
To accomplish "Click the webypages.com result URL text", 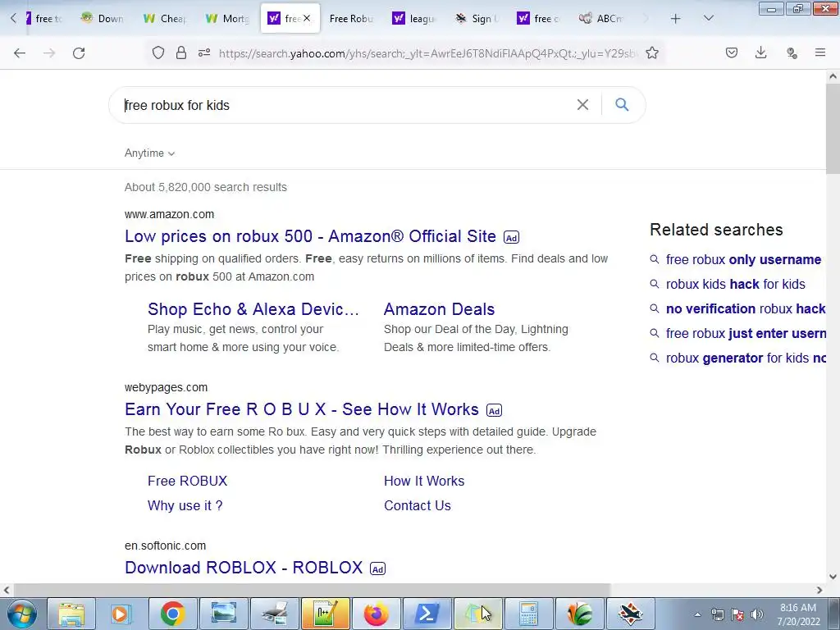I will (166, 387).
